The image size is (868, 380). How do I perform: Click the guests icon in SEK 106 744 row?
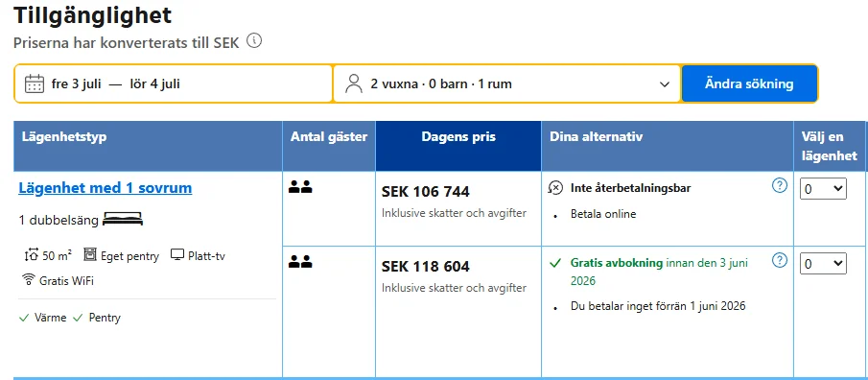tap(300, 187)
